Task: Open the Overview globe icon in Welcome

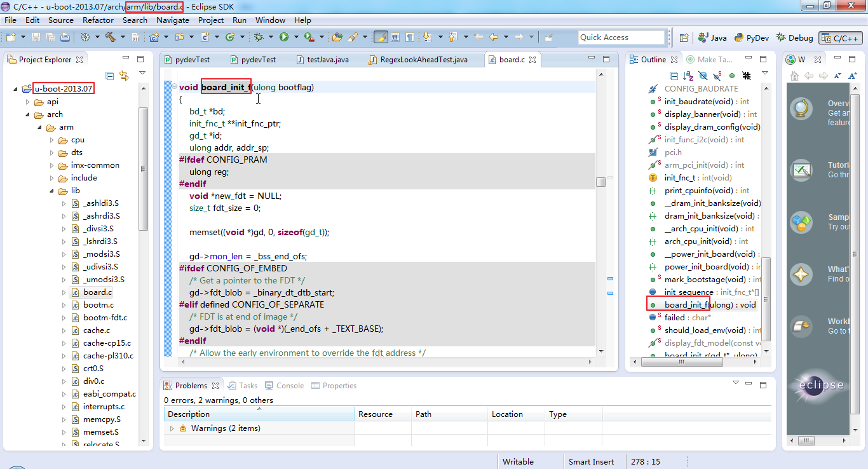Action: (801, 109)
